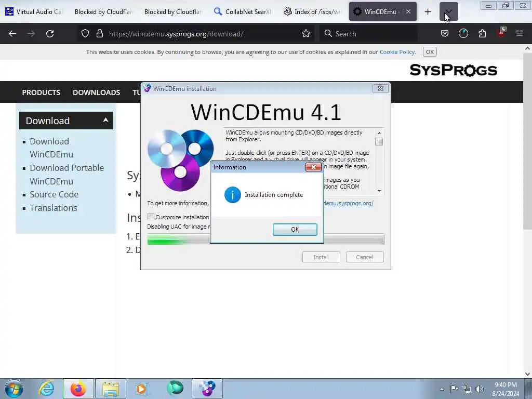532x399 pixels.
Task: Click WinCDEmu installer title bar icon
Action: pos(147,88)
